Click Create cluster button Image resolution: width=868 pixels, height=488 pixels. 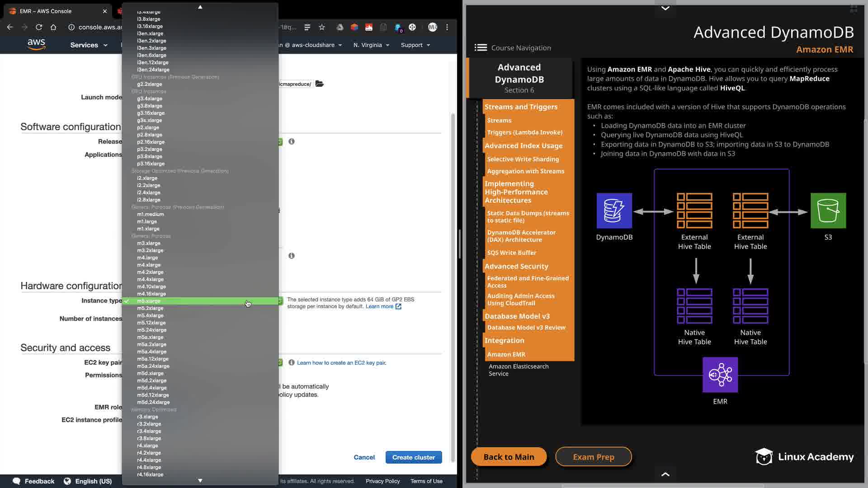click(413, 457)
